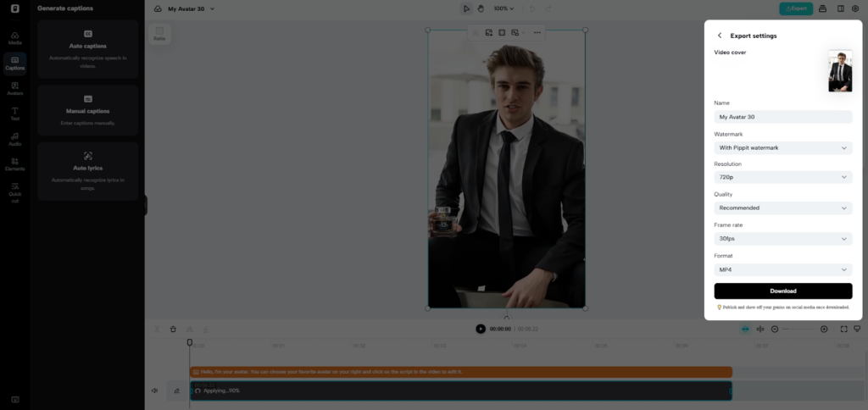The width and height of the screenshot is (868, 410).
Task: Select the Auto lyrics card
Action: [88, 171]
